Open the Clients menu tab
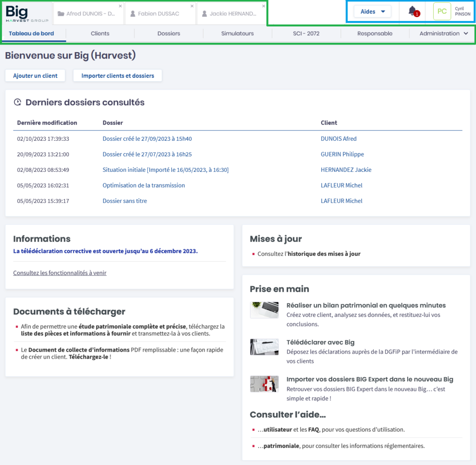This screenshot has height=465, width=476. (x=100, y=33)
